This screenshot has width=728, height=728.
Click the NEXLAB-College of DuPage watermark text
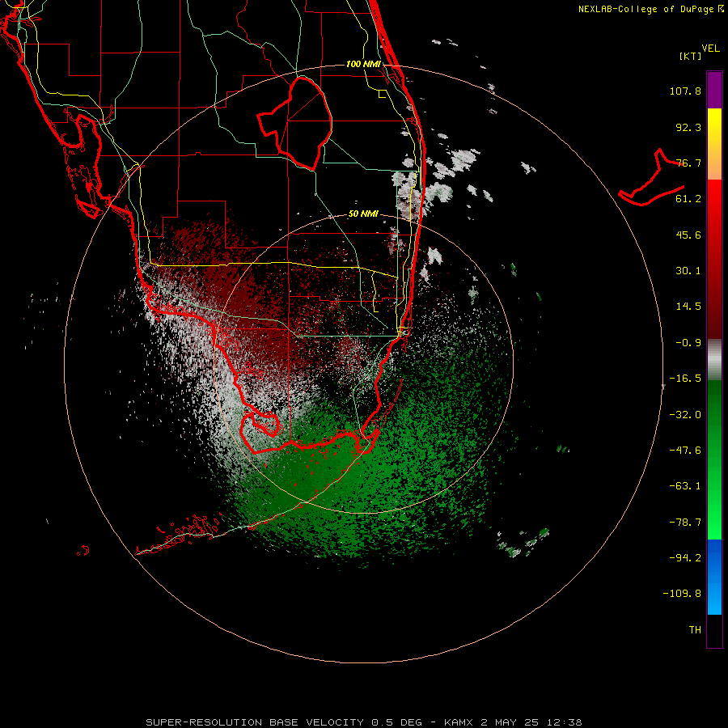coord(650,9)
